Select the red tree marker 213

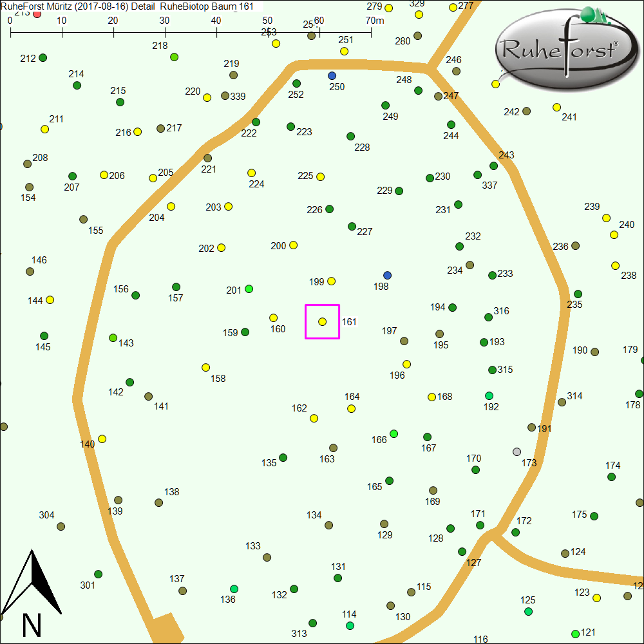37,14
